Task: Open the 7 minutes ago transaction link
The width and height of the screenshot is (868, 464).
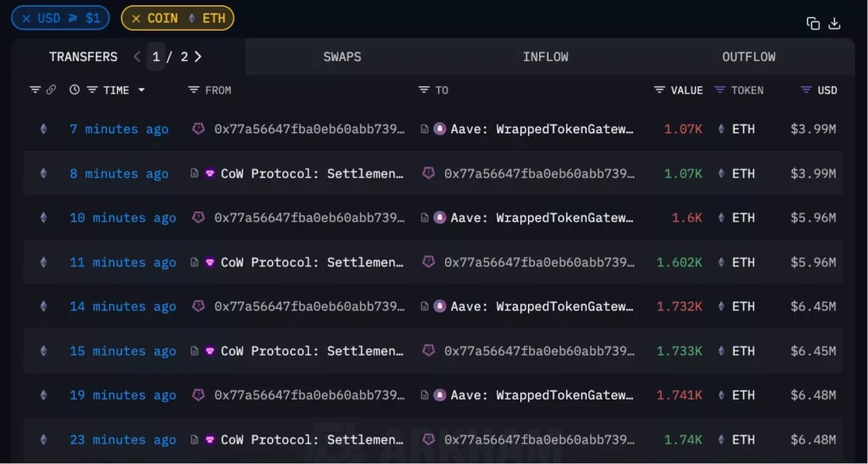Action: tap(119, 129)
